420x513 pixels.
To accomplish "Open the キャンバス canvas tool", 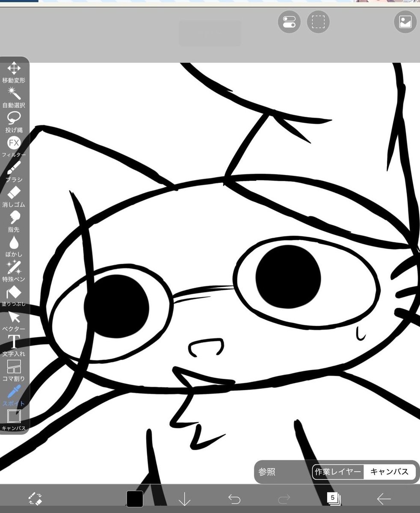I will pos(14,420).
